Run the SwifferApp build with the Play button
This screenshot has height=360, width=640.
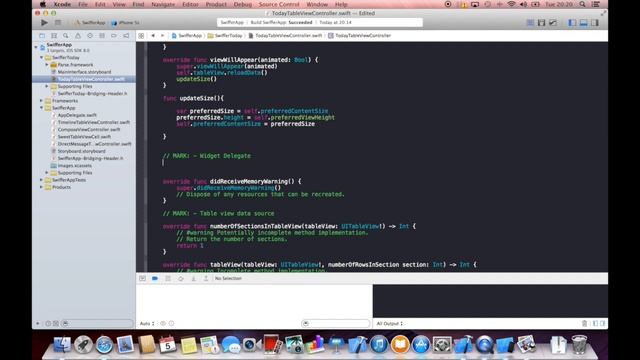pyautogui.click(x=44, y=23)
